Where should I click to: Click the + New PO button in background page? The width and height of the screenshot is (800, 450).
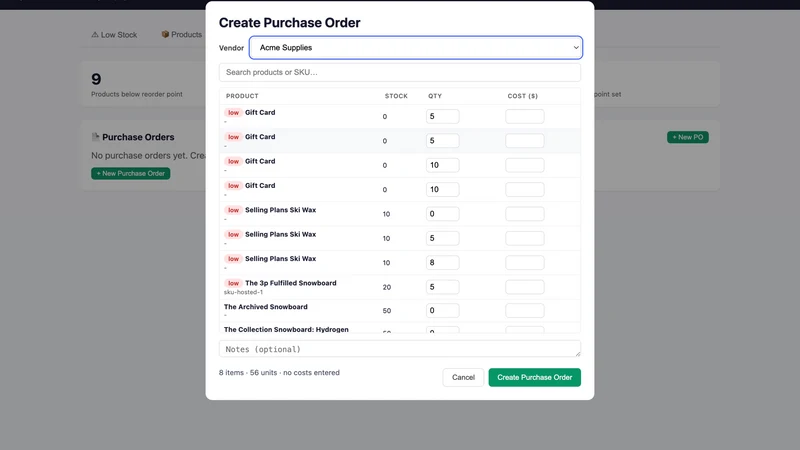coord(688,137)
